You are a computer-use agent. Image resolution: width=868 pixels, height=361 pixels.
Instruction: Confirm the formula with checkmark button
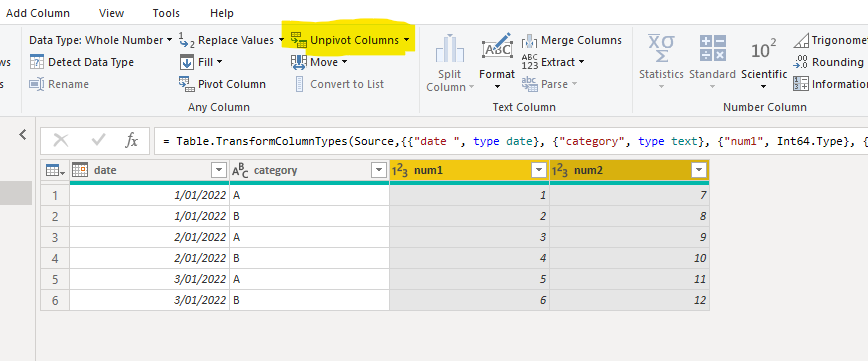pyautogui.click(x=98, y=141)
